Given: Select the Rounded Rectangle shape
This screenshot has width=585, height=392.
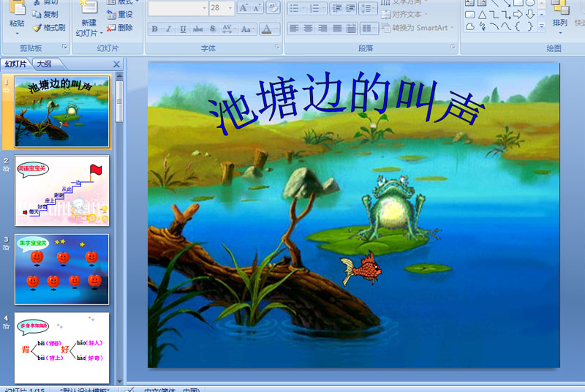Looking at the screenshot, I should point(470,15).
